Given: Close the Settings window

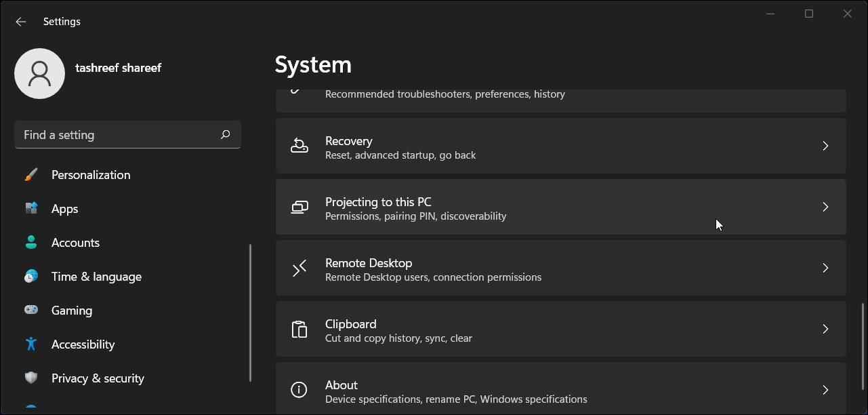Looking at the screenshot, I should click(x=848, y=14).
